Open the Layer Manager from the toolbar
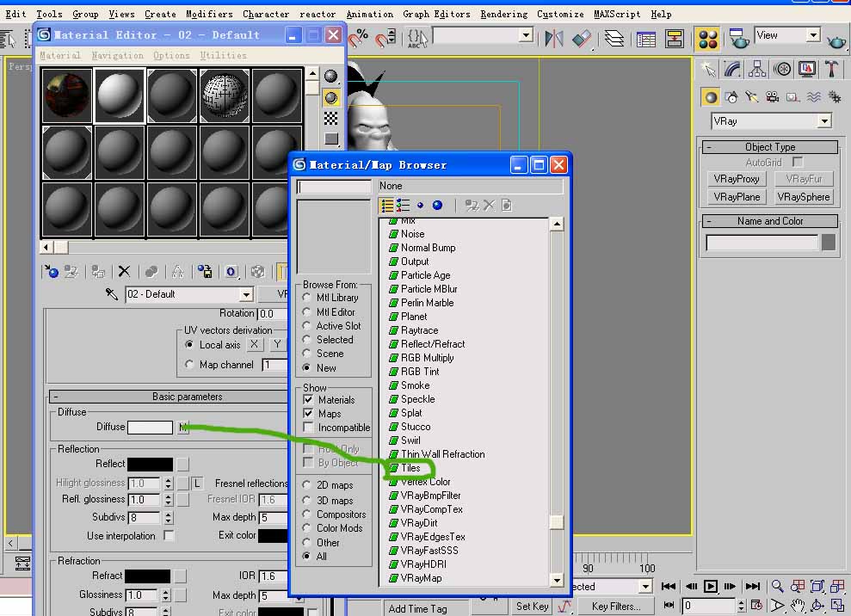Viewport: 851px width, 616px height. (x=614, y=38)
